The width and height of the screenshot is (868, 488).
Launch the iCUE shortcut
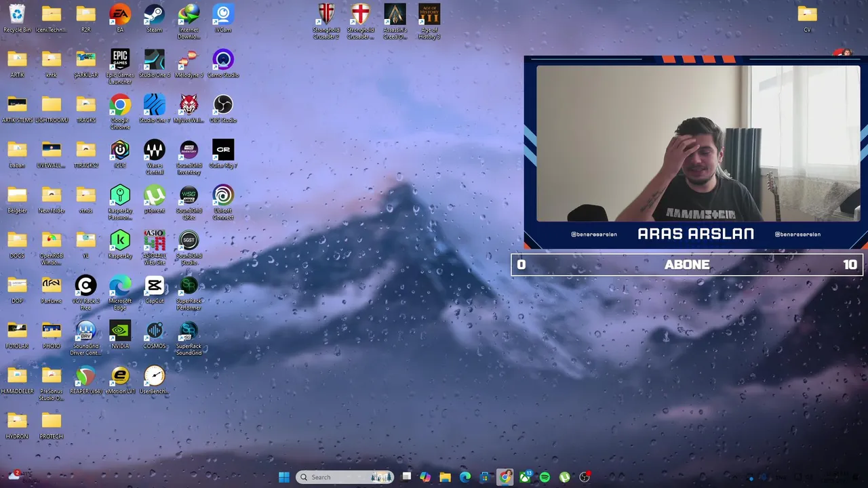coord(120,154)
